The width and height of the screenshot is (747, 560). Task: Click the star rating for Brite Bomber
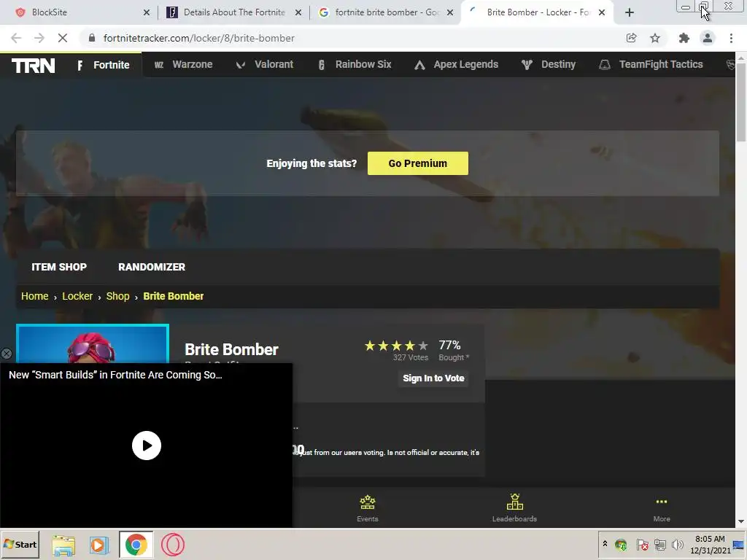click(396, 346)
